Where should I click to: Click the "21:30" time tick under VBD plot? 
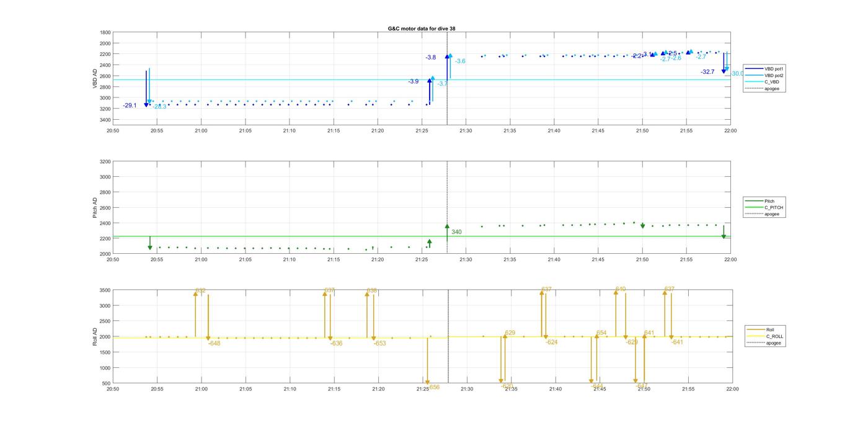pos(466,130)
